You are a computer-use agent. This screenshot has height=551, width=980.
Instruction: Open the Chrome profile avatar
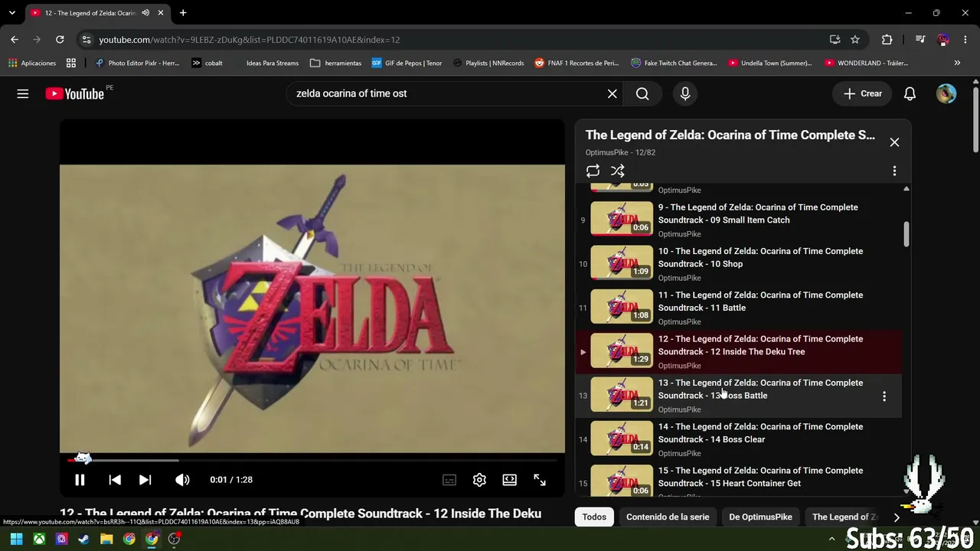(x=943, y=40)
